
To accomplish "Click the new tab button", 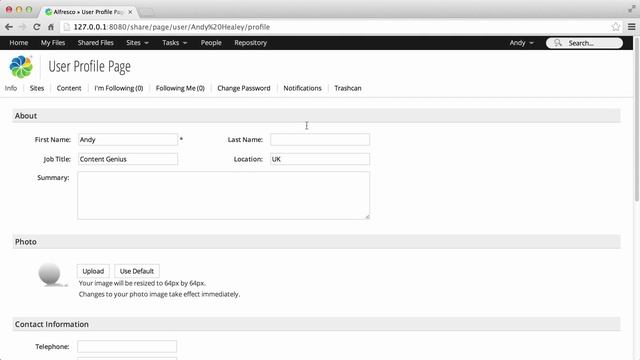I will pyautogui.click(x=147, y=12).
